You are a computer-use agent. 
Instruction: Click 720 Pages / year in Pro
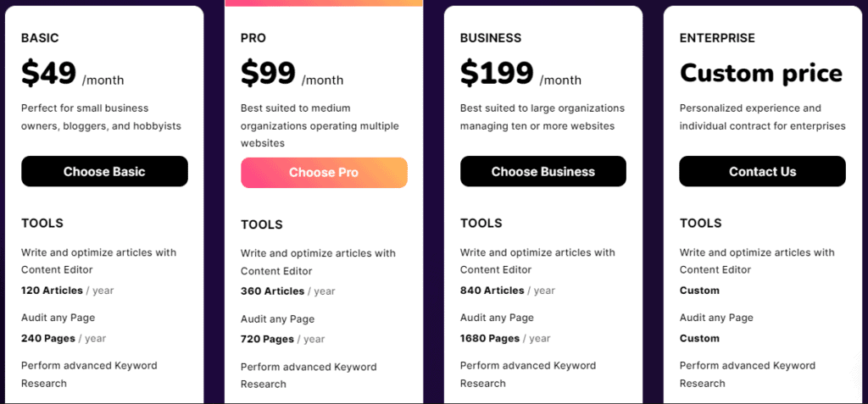click(x=282, y=340)
